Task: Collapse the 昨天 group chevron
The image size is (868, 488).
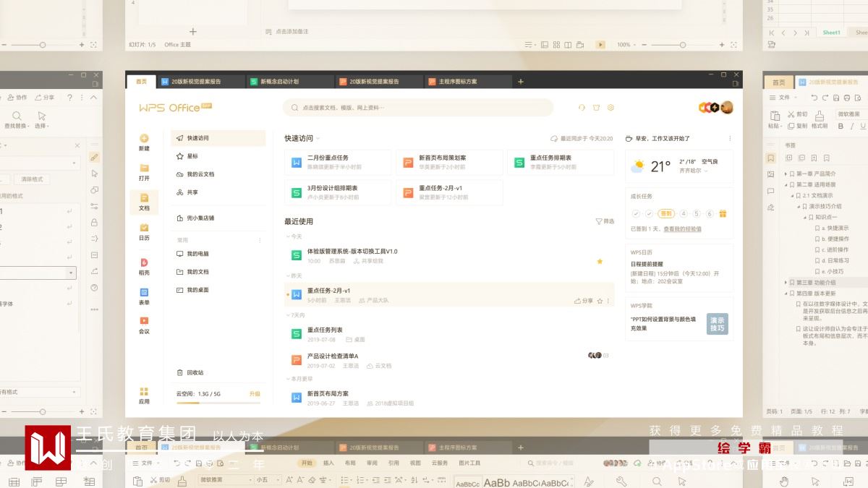Action: (x=287, y=276)
